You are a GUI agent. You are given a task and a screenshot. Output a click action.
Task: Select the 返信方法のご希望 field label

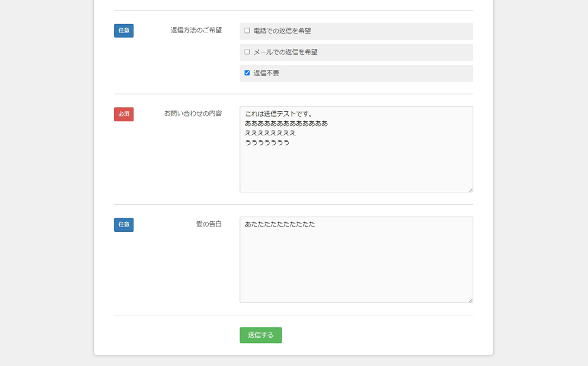tap(196, 31)
